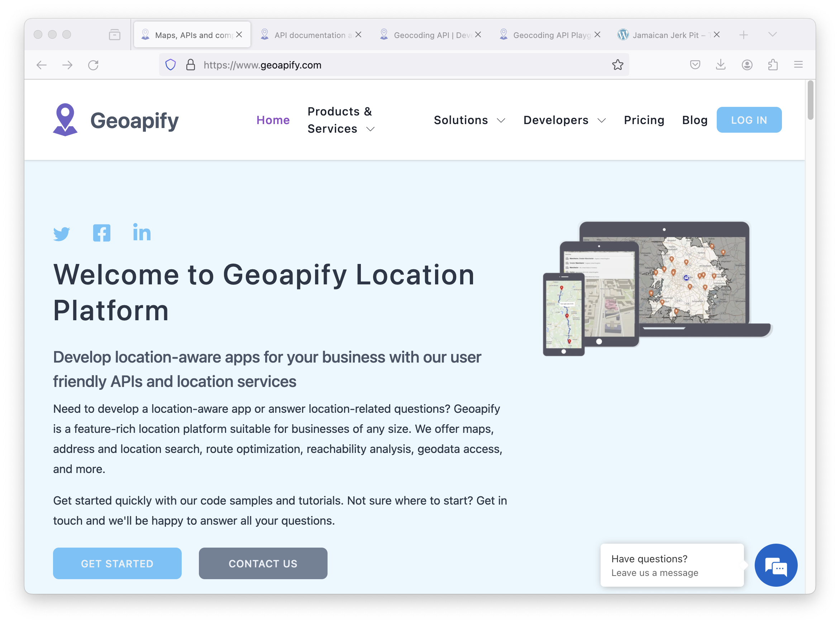Open the Firefox hamburger application menu
This screenshot has height=624, width=840.
[x=798, y=65]
